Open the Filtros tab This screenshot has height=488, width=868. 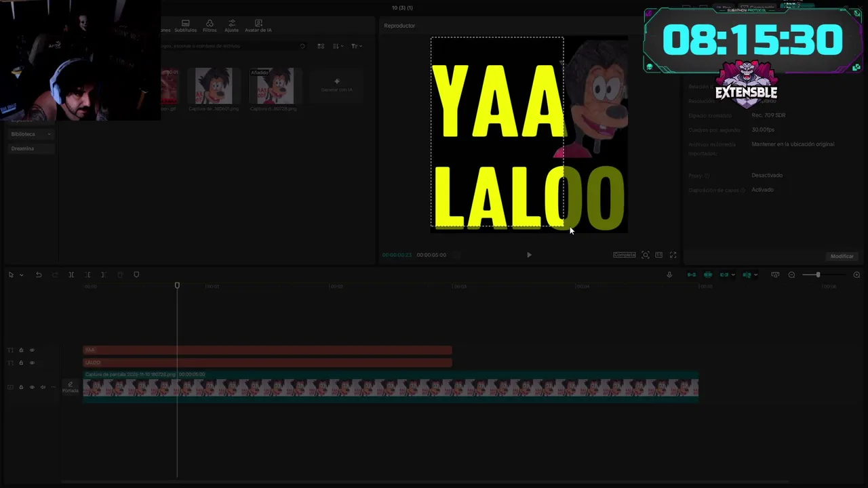210,26
